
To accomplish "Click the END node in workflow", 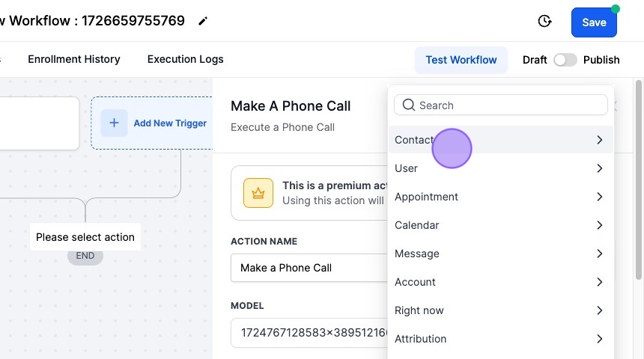I will coord(85,256).
